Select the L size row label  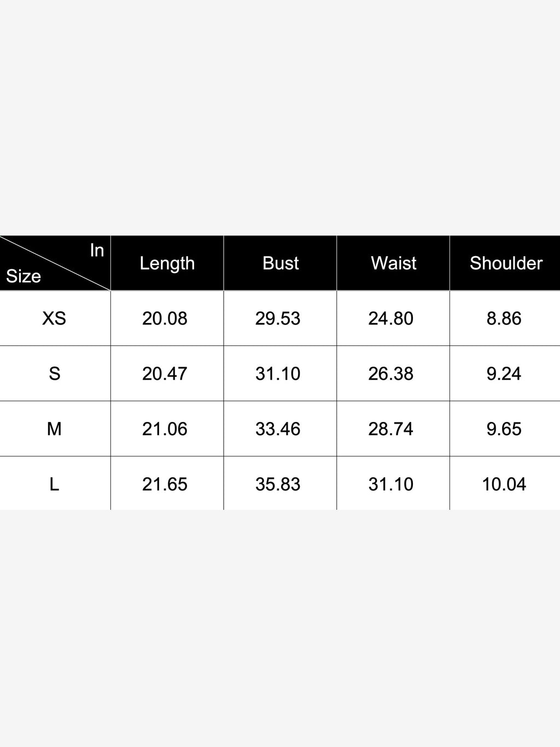tap(54, 484)
